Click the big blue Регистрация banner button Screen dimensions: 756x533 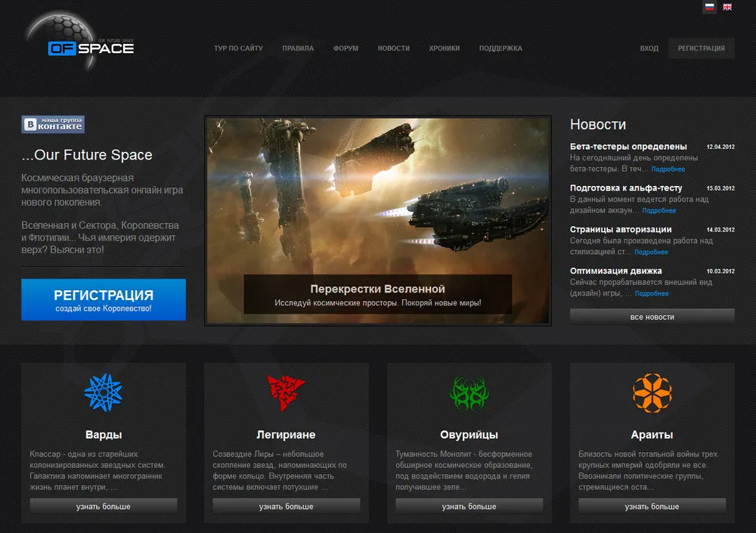[104, 299]
